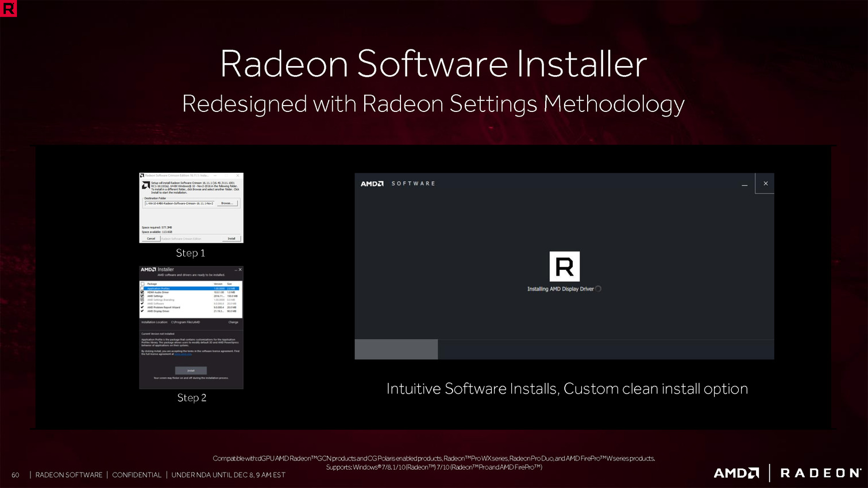Close the Step 2 AMD Installer window

coord(240,269)
